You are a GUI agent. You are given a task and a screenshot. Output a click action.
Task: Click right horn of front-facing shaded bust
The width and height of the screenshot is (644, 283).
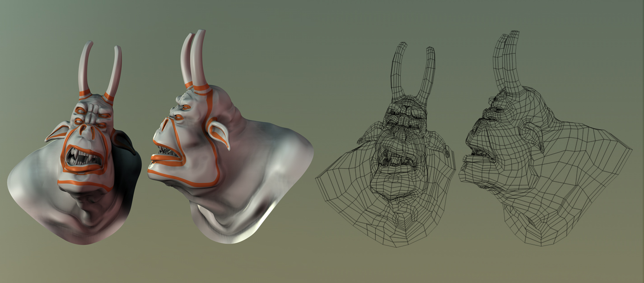coord(114,70)
